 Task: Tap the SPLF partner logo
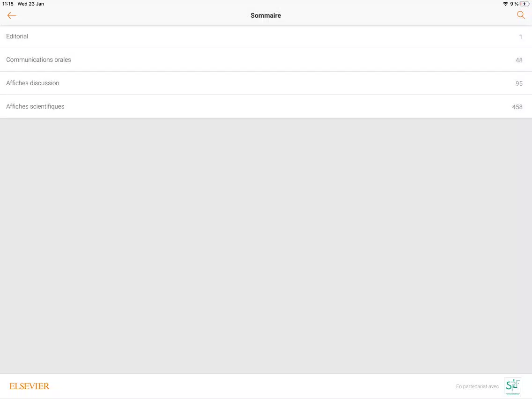click(x=513, y=387)
